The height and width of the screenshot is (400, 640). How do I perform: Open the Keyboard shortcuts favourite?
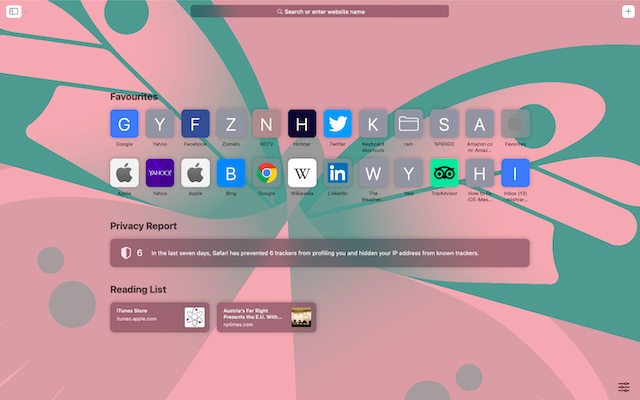click(x=373, y=124)
